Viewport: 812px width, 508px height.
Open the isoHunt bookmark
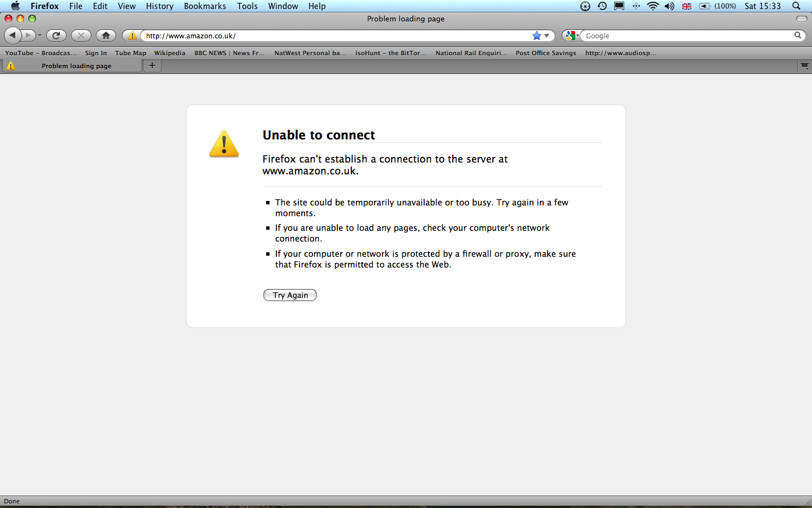click(x=391, y=53)
